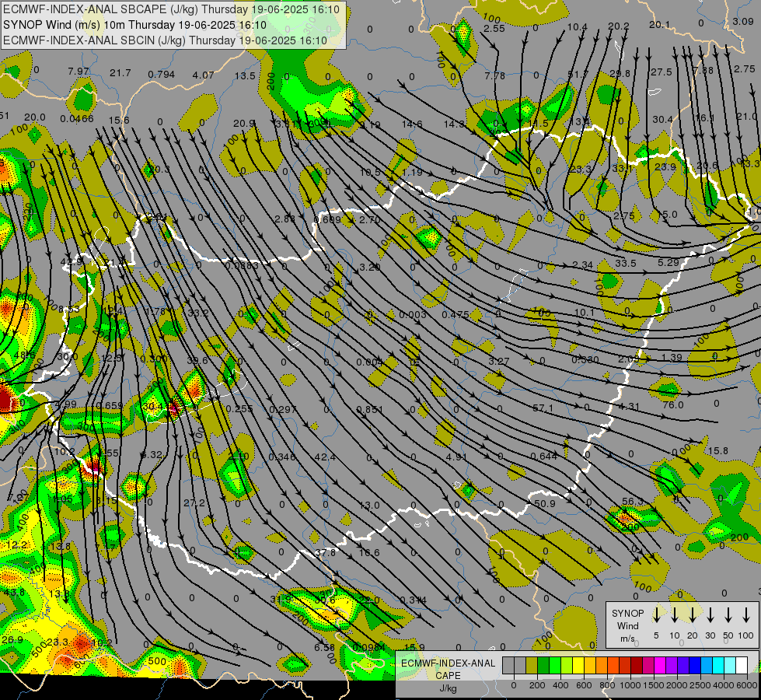Viewport: 761px width, 700px height.
Task: Click the 5 m/s wind arrow in legend
Action: coord(656,615)
